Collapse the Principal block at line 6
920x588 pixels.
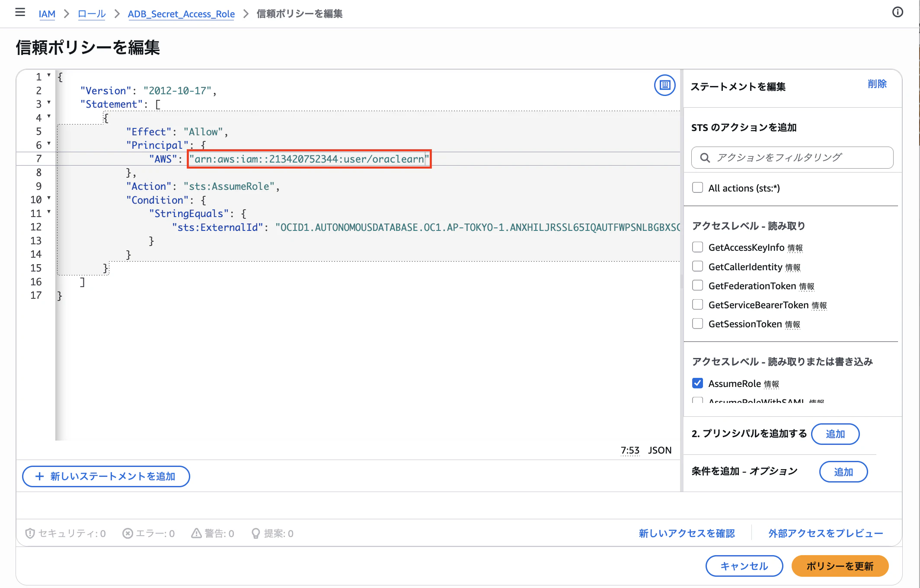click(49, 143)
